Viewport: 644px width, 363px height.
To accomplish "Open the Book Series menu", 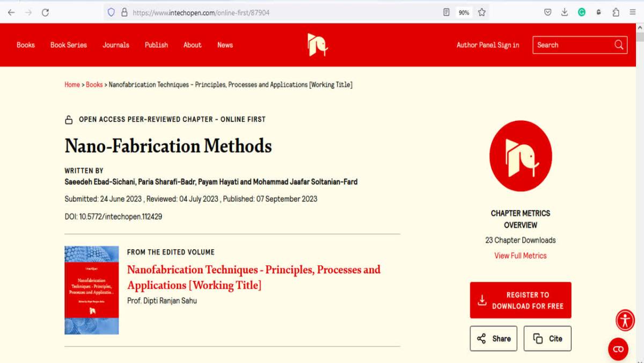I will pos(69,45).
